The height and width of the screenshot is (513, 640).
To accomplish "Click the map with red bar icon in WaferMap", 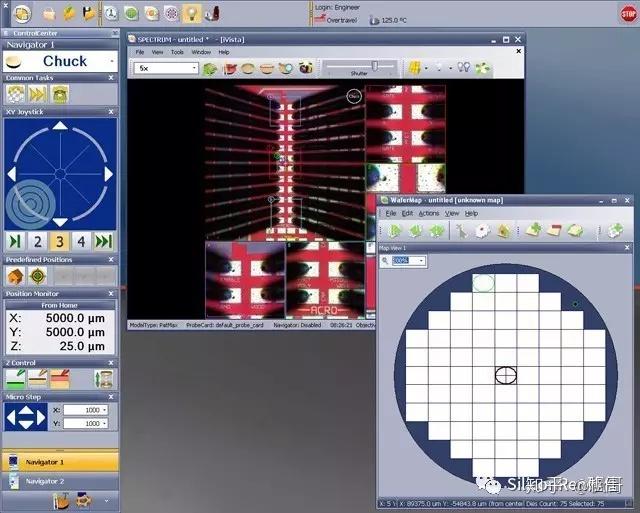I will click(554, 231).
